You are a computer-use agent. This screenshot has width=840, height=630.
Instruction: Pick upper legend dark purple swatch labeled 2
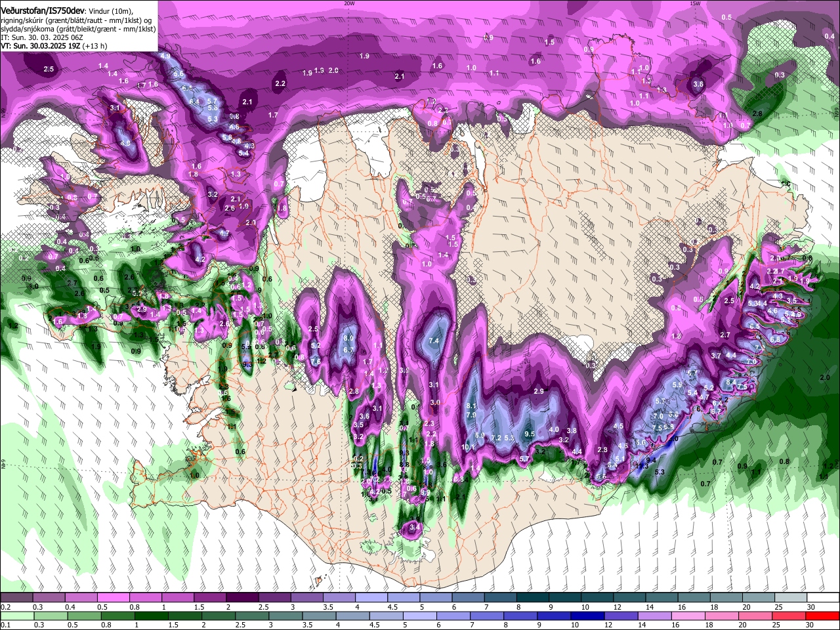(241, 597)
